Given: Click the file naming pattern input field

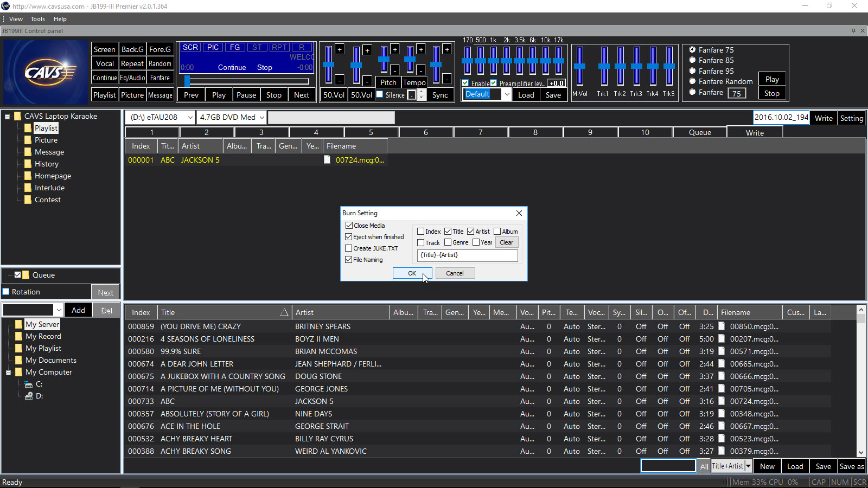Looking at the screenshot, I should pos(468,255).
